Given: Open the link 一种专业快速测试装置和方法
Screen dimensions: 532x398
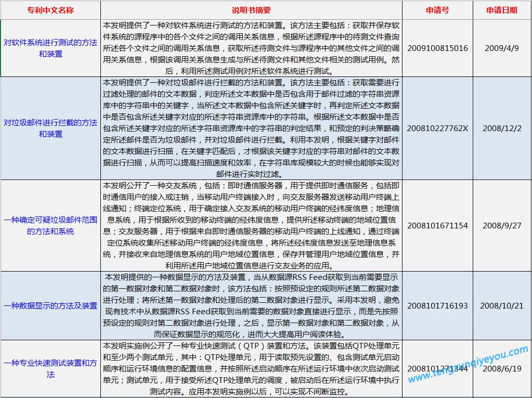Looking at the screenshot, I should pyautogui.click(x=50, y=369).
